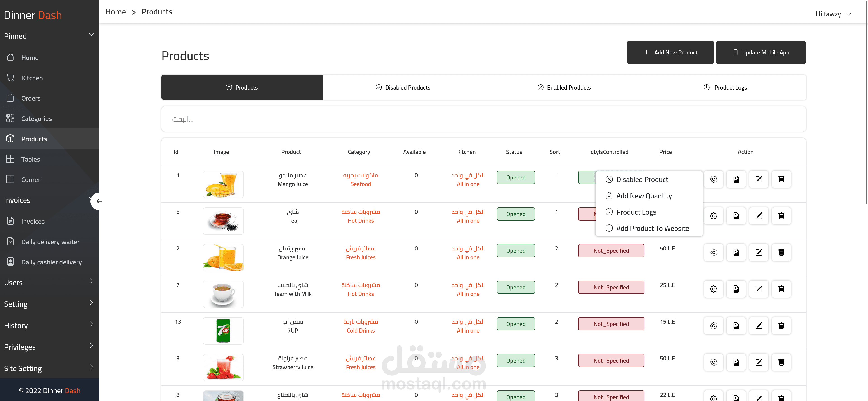This screenshot has height=401, width=868.
Task: Open Tables in the sidebar
Action: pyautogui.click(x=30, y=159)
